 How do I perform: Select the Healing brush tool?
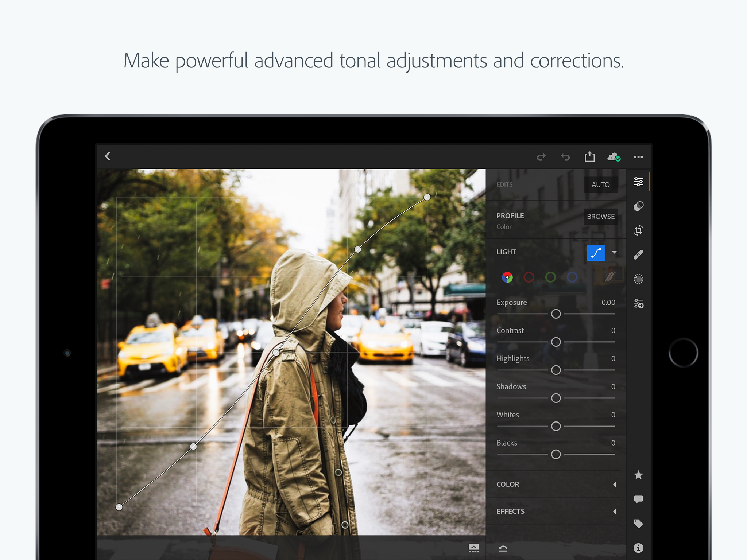[638, 254]
